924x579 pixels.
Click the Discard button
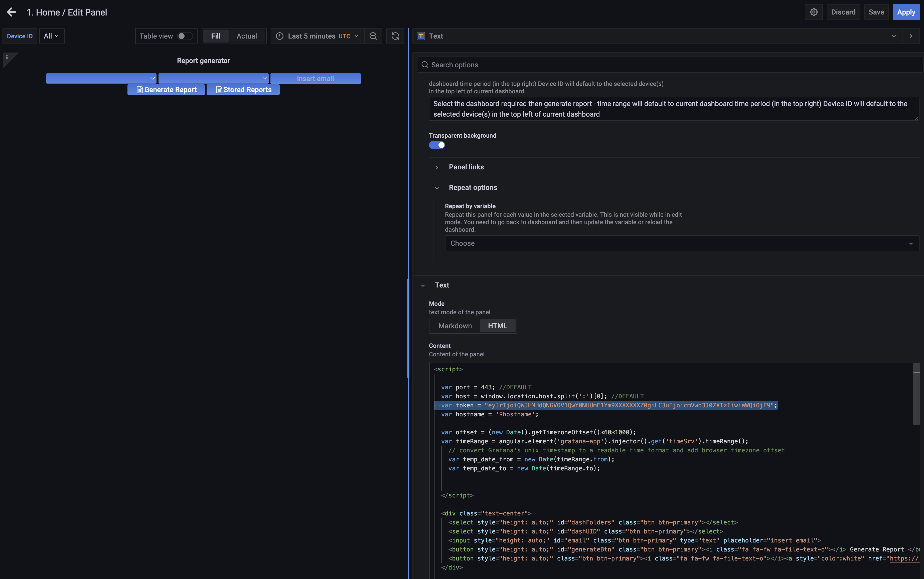coord(843,12)
